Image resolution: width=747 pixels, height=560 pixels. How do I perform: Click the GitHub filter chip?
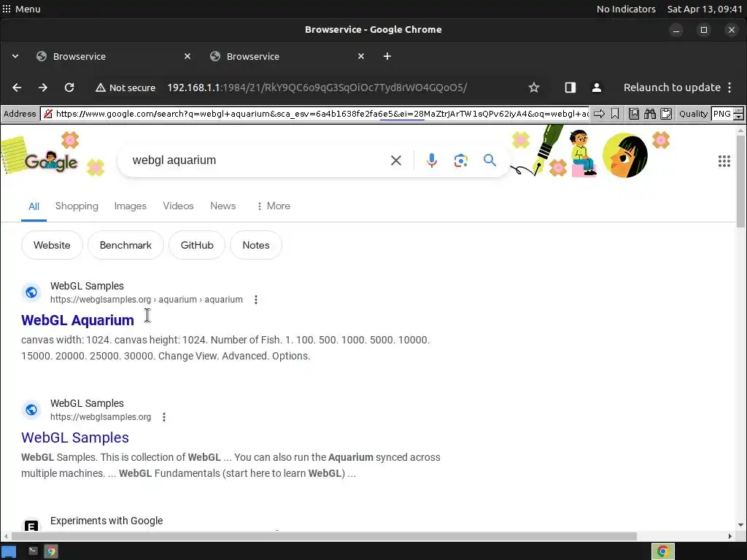tap(197, 245)
